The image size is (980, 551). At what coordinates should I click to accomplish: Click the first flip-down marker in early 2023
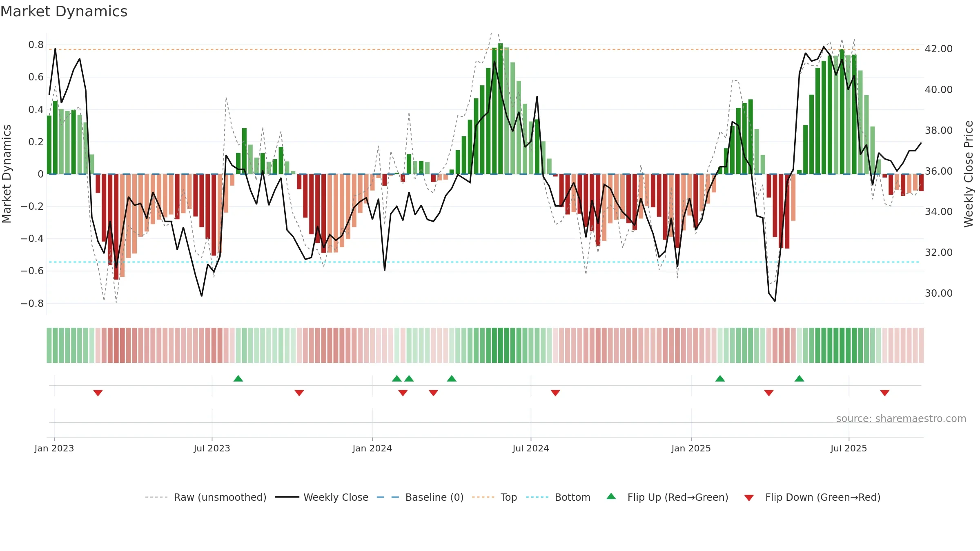98,393
